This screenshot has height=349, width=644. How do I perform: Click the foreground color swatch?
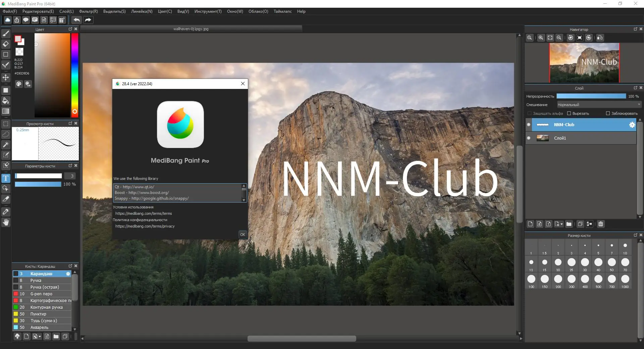pos(18,39)
